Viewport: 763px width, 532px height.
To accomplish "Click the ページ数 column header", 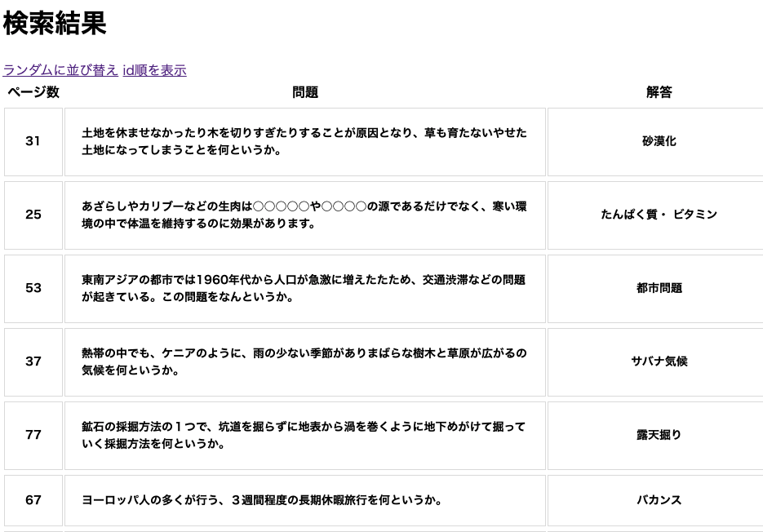I will (33, 92).
